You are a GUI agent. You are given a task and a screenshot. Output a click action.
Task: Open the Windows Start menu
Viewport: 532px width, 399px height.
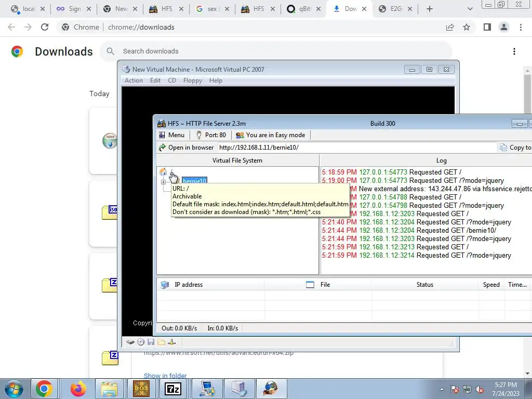[14, 389]
